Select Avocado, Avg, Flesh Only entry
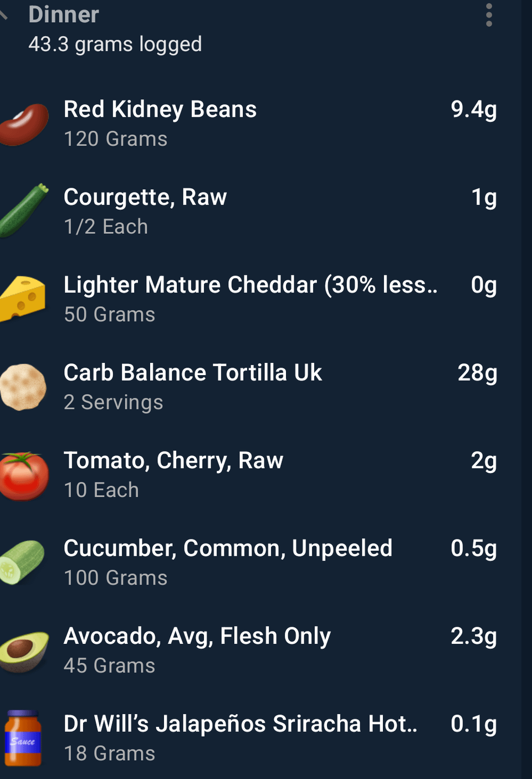The width and height of the screenshot is (532, 779). click(197, 636)
